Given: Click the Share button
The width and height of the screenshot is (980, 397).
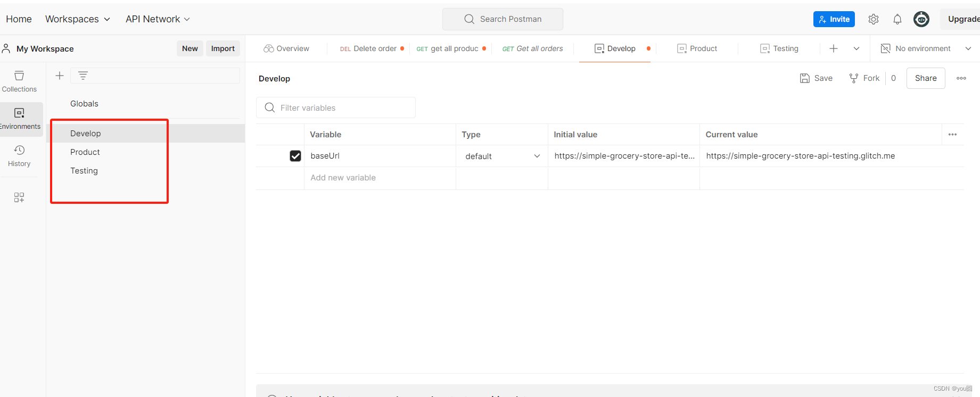Looking at the screenshot, I should point(926,78).
